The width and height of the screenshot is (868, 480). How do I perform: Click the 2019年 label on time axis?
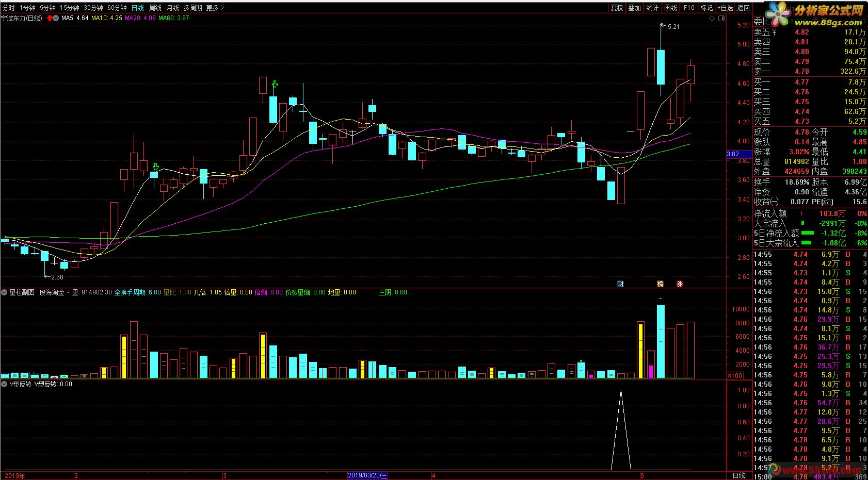14,475
